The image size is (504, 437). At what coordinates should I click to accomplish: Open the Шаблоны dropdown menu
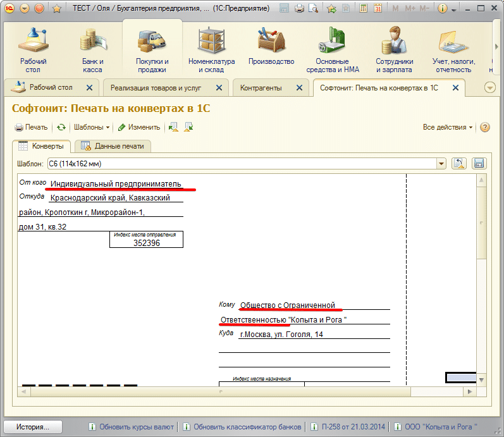point(92,127)
